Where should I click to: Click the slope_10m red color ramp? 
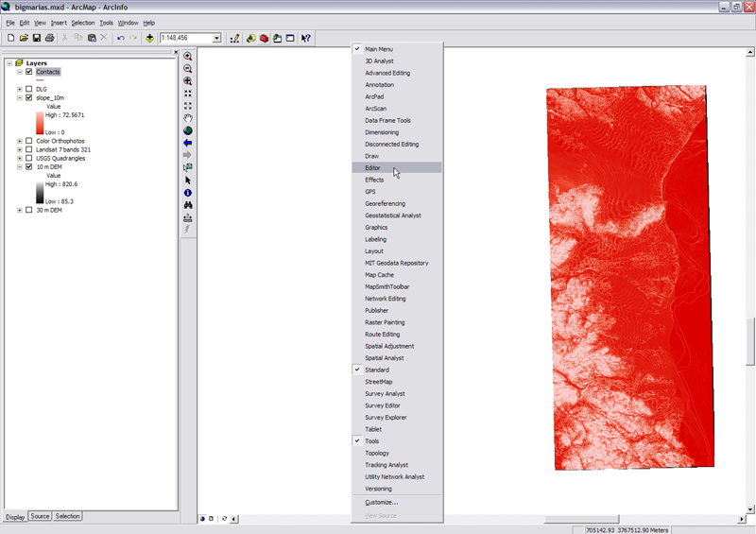(40, 123)
